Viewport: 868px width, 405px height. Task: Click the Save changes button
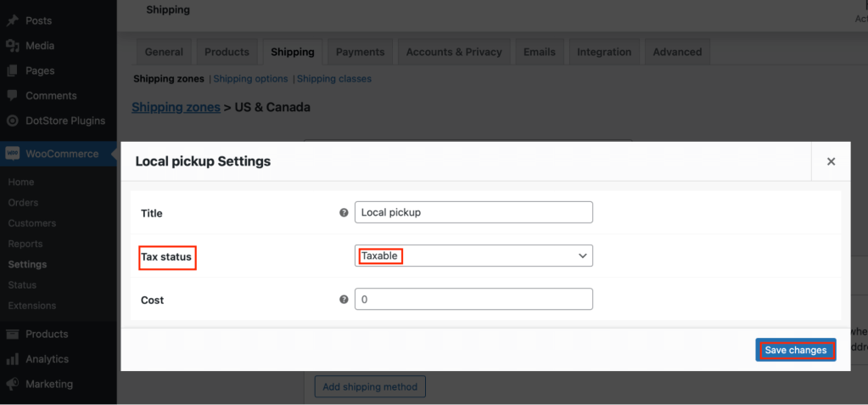click(796, 350)
